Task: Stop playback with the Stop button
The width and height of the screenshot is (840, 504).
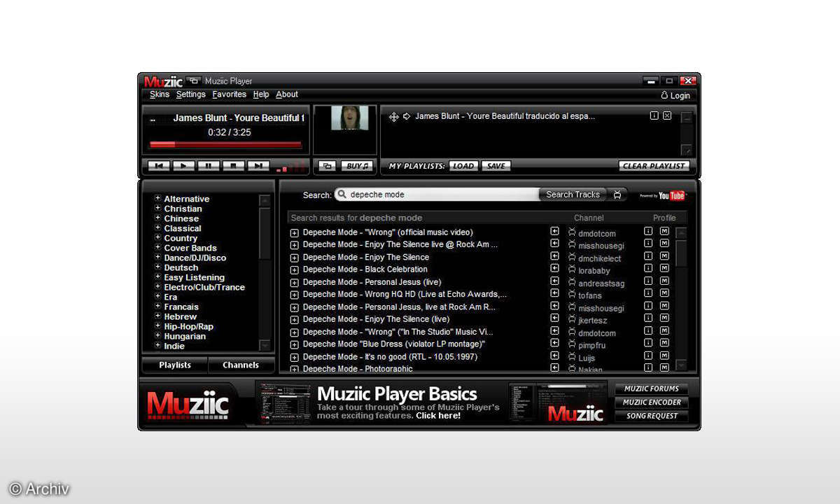Action: click(233, 166)
